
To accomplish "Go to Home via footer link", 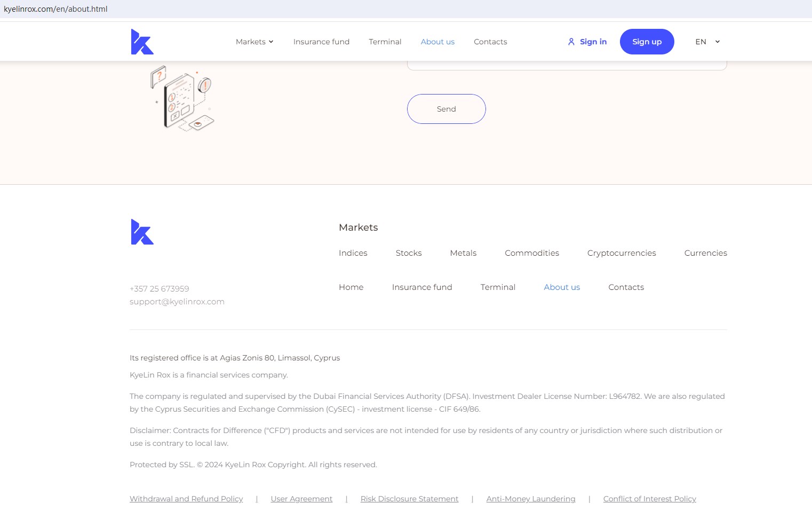I will click(x=351, y=287).
